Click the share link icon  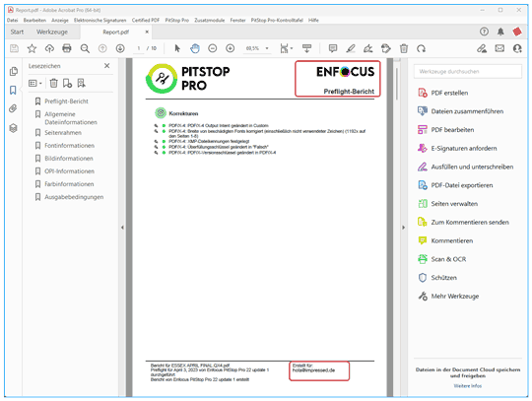pyautogui.click(x=482, y=48)
